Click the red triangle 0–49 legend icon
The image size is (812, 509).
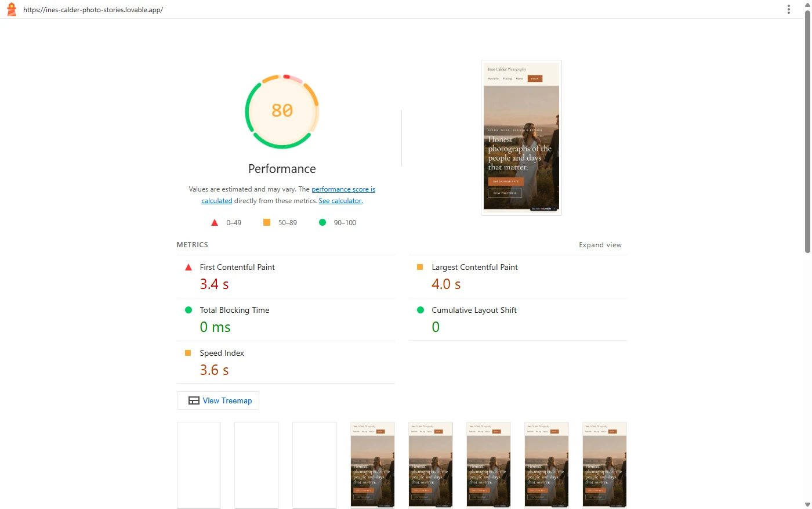[215, 222]
